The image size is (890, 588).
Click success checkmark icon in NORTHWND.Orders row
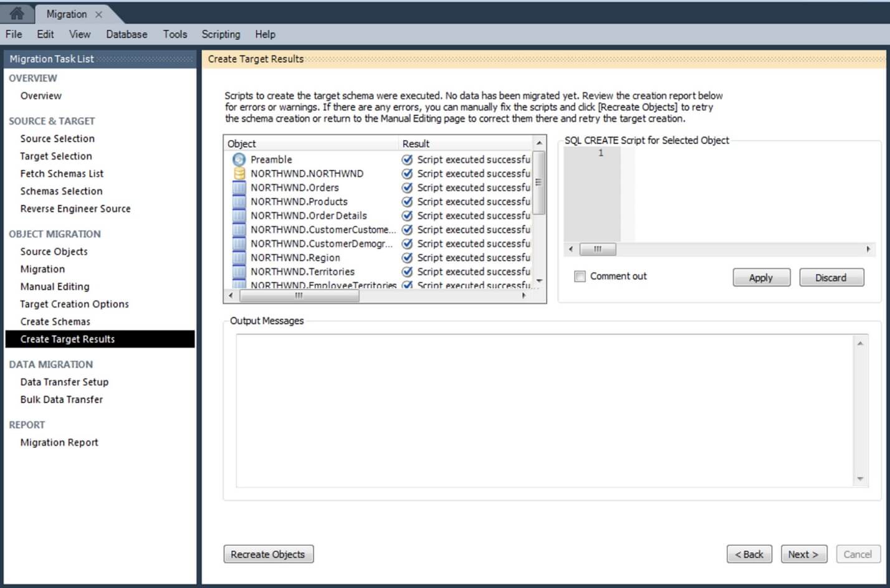[x=407, y=187]
